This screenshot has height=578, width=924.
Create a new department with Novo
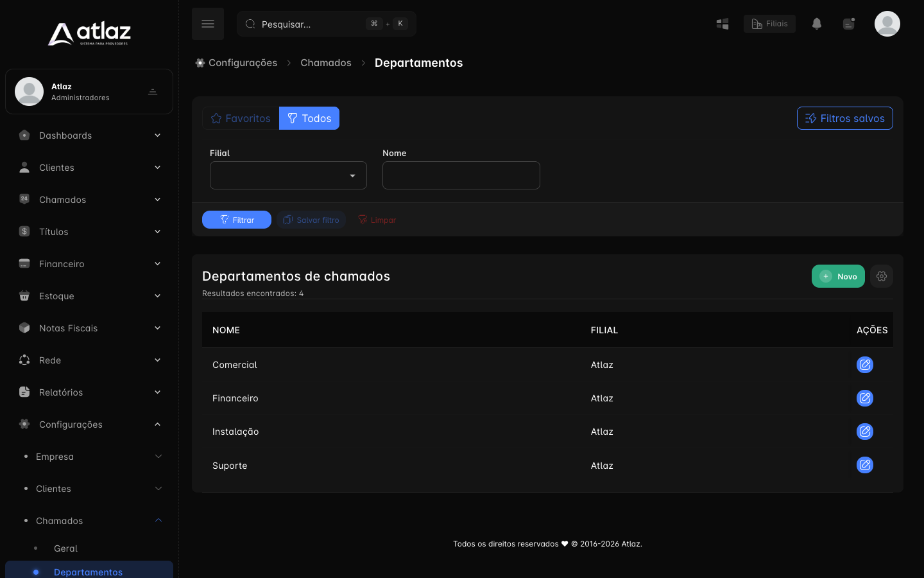pos(838,276)
